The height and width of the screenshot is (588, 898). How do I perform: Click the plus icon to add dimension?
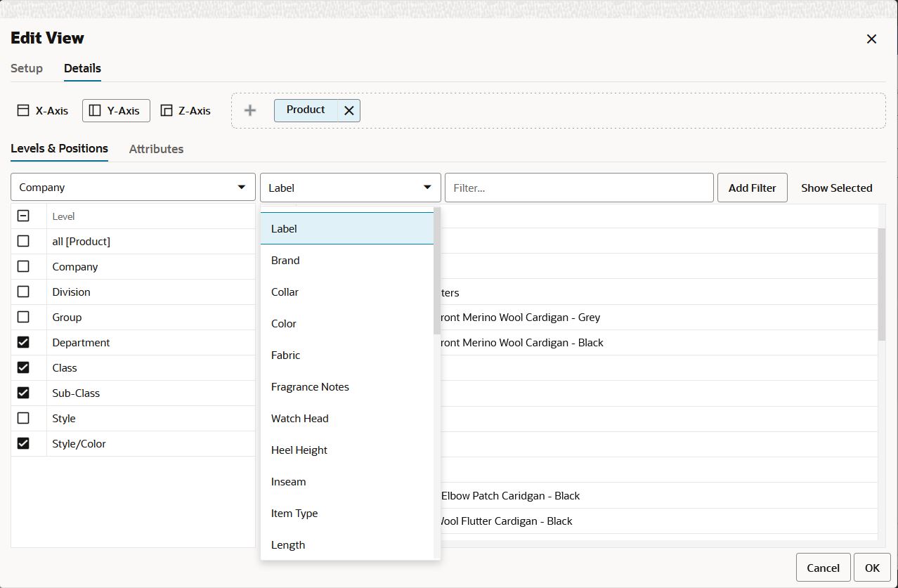pos(249,110)
